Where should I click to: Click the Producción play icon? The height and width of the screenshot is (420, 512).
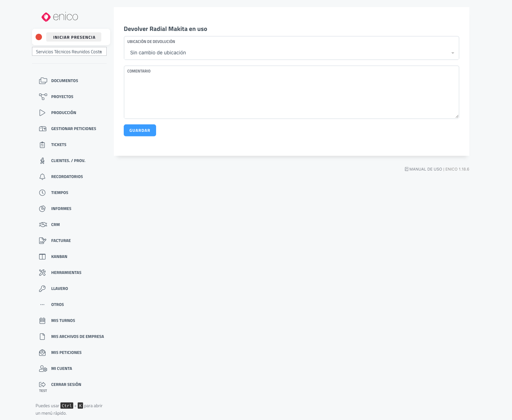click(42, 113)
